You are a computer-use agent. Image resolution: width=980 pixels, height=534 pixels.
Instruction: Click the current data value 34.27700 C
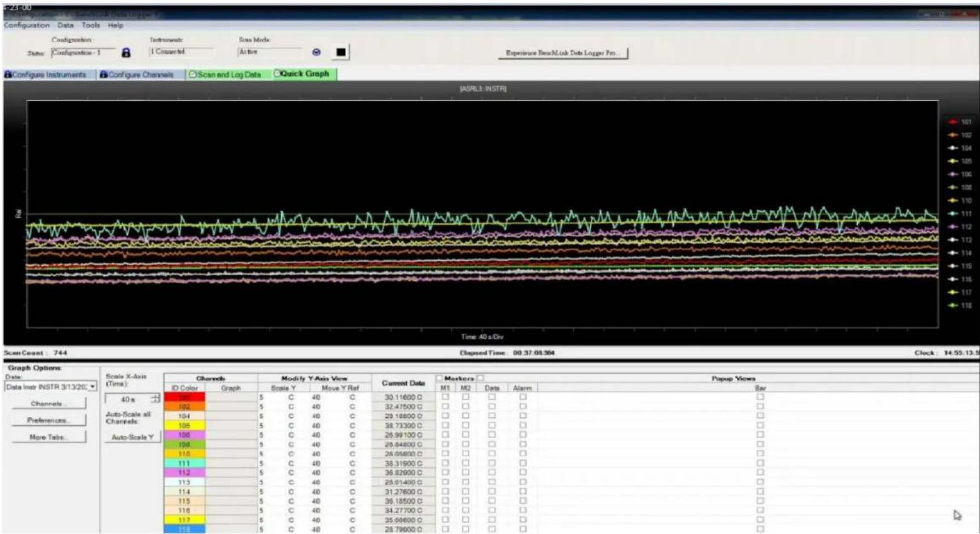pyautogui.click(x=403, y=511)
